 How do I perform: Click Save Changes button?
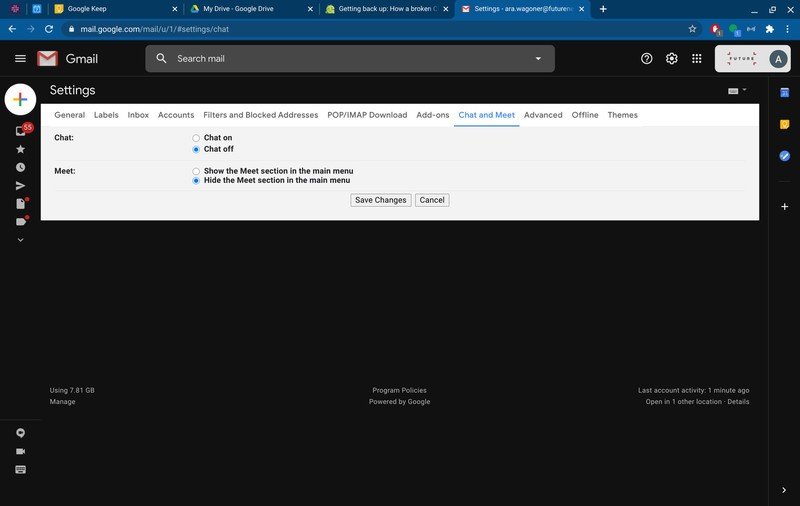(x=381, y=200)
